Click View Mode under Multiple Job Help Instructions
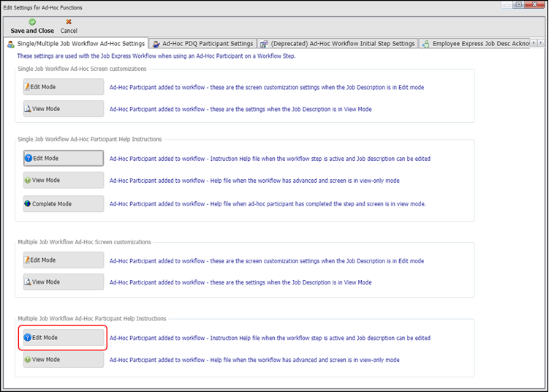Screen dimensions: 549x392 [x=64, y=359]
